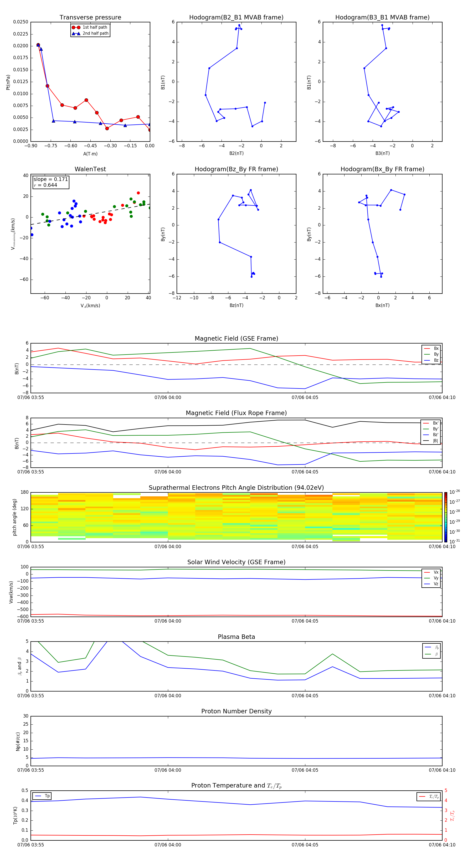The height and width of the screenshot is (868, 473).
Task: Click '07/06 04:05' tick under Plasma Beta
Action: [305, 696]
